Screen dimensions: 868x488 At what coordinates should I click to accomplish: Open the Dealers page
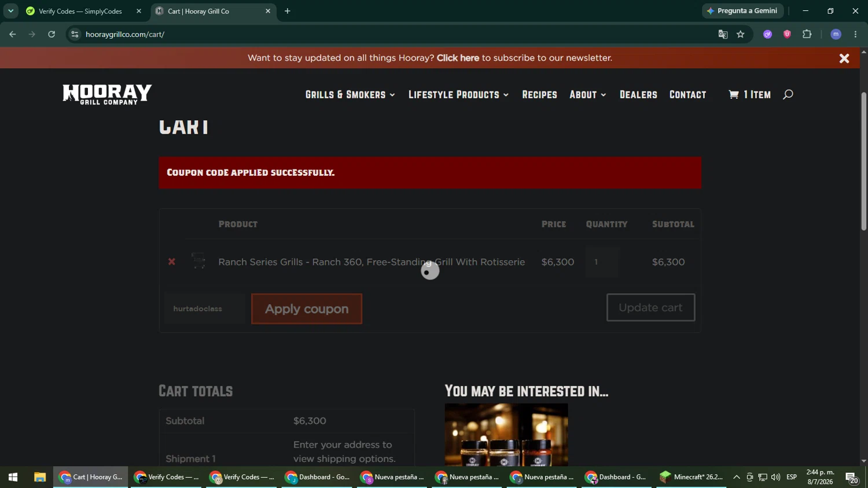[638, 95]
